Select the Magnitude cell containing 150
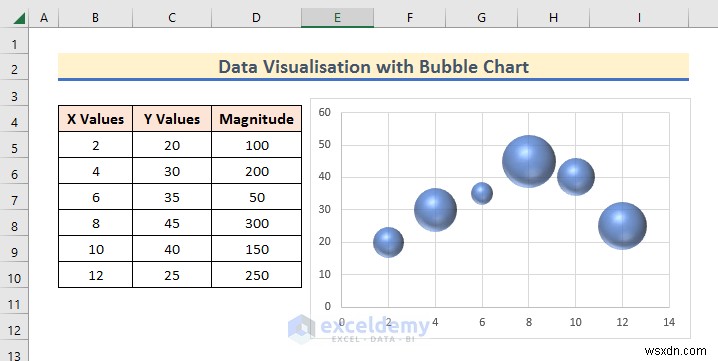The image size is (718, 361). click(x=256, y=249)
